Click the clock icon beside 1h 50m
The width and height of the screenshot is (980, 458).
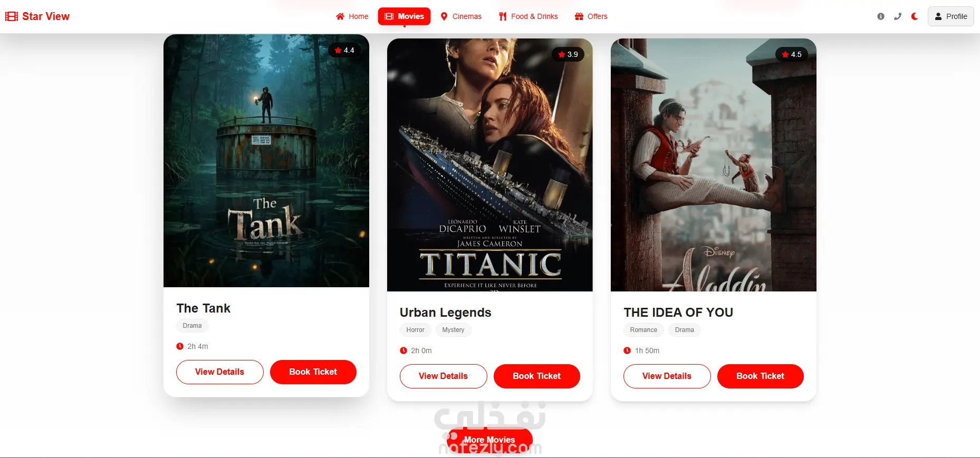click(627, 350)
